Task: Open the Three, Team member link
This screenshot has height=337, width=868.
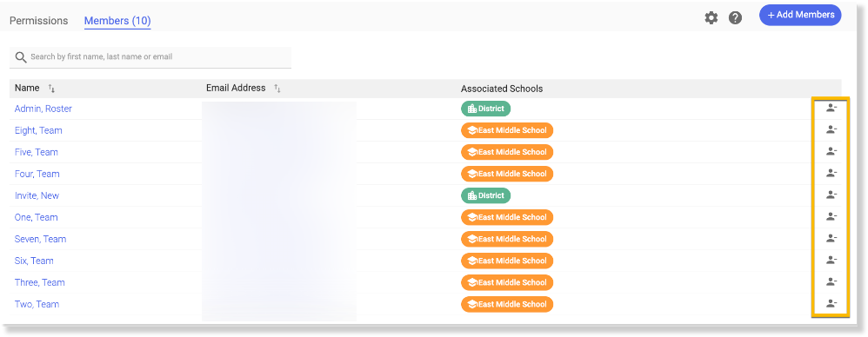Action: 39,282
